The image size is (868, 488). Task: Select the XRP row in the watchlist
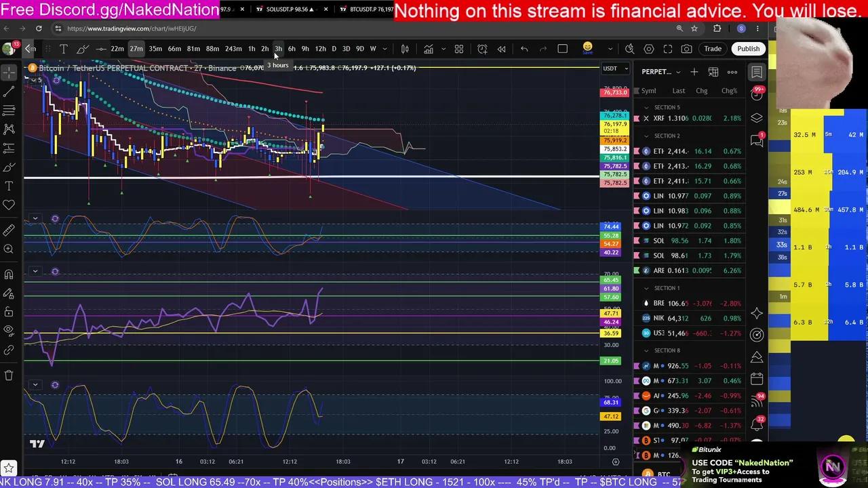pyautogui.click(x=689, y=119)
